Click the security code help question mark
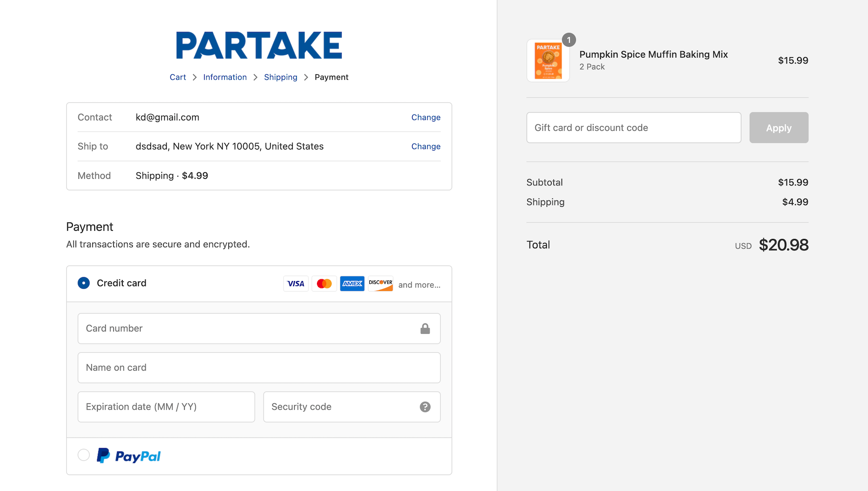Viewport: 868px width, 491px height. 425,407
